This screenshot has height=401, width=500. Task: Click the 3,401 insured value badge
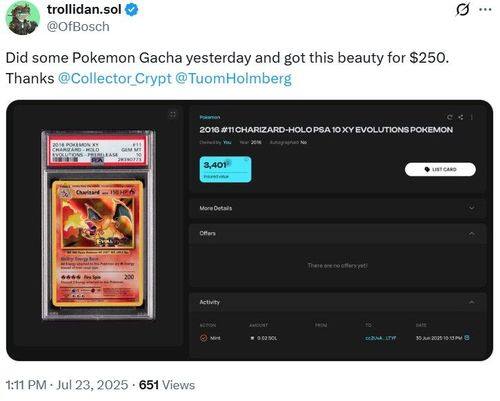click(225, 169)
